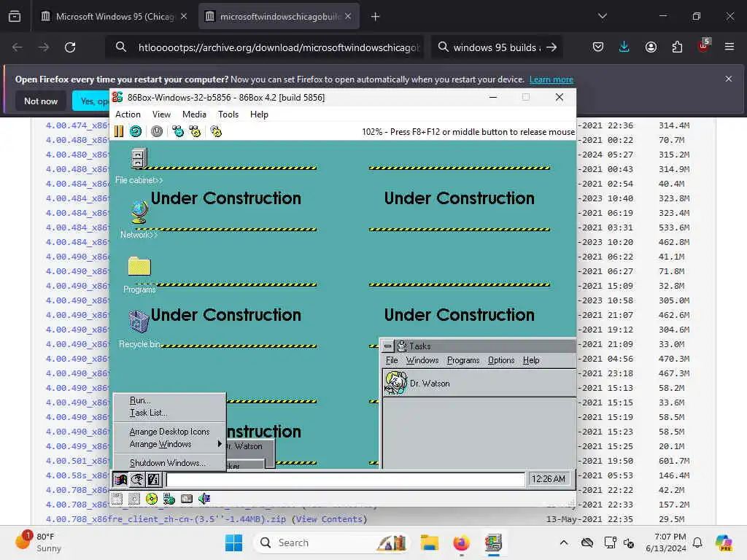Image resolution: width=747 pixels, height=560 pixels.
Task: Open the Firefox hamburger application menu
Action: [x=729, y=47]
